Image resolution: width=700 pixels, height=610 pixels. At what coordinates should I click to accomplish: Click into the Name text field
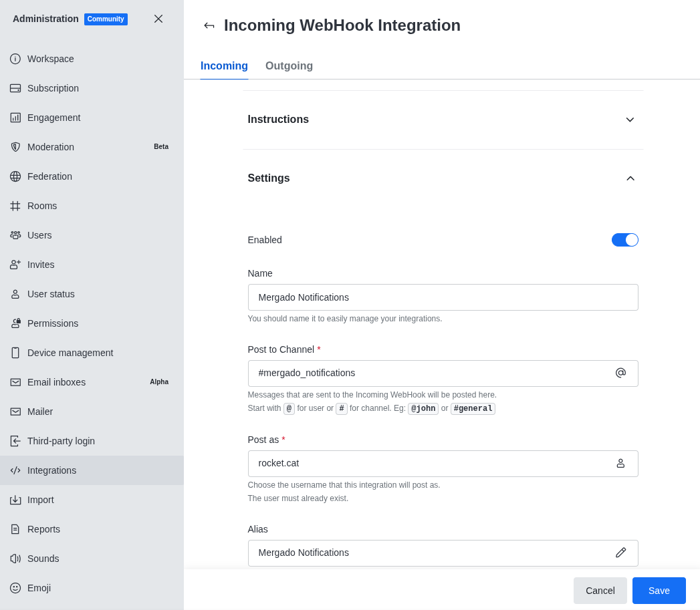click(x=443, y=297)
